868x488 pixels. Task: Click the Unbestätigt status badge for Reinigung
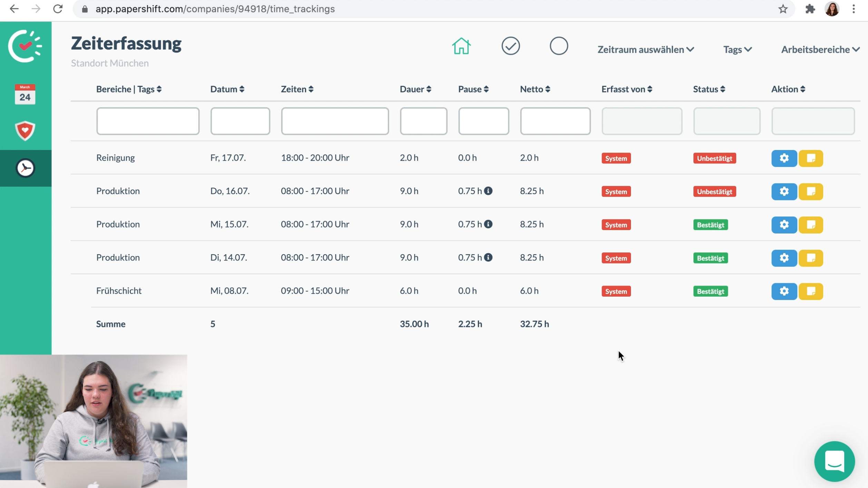point(714,158)
